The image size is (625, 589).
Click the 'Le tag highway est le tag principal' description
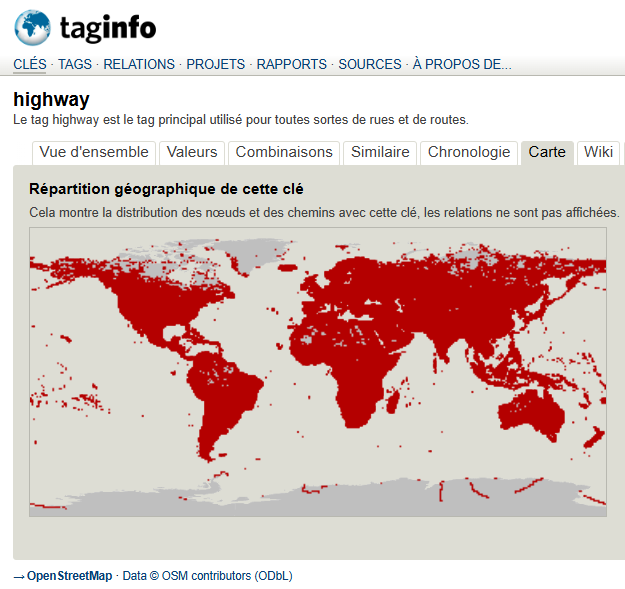(x=241, y=120)
